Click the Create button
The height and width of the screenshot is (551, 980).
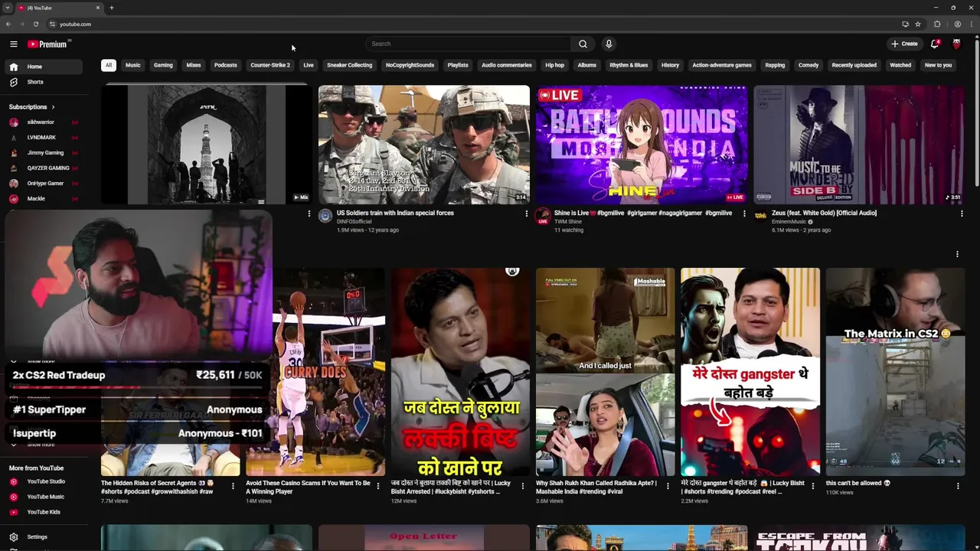click(x=904, y=44)
